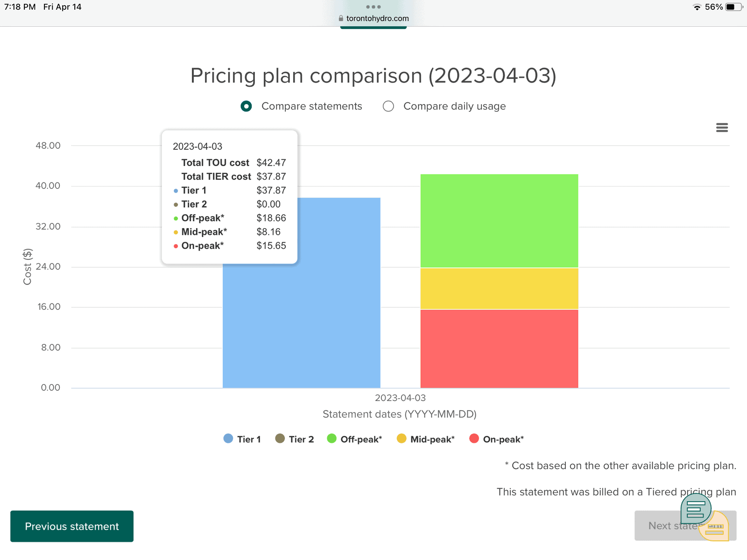
Task: Hide the Off-peak series via legend
Action: tap(332, 439)
